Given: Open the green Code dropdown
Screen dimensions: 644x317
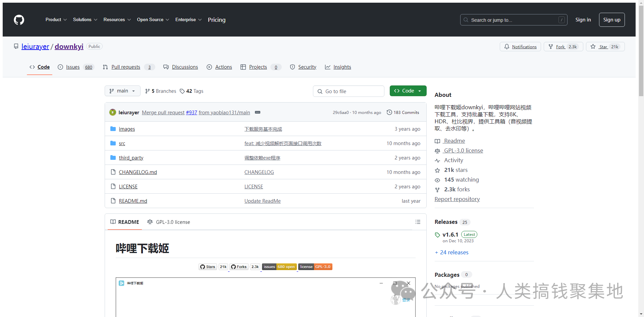Looking at the screenshot, I should click(x=408, y=91).
